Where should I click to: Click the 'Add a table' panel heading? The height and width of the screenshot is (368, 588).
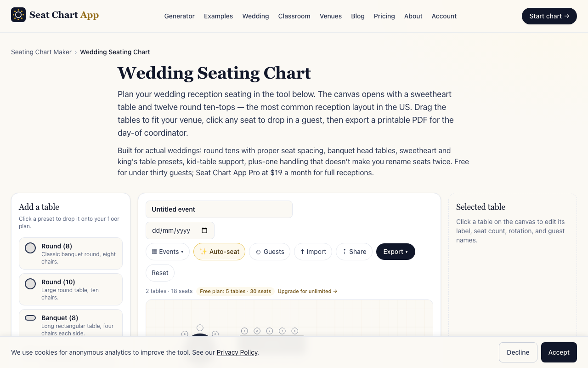tap(39, 207)
